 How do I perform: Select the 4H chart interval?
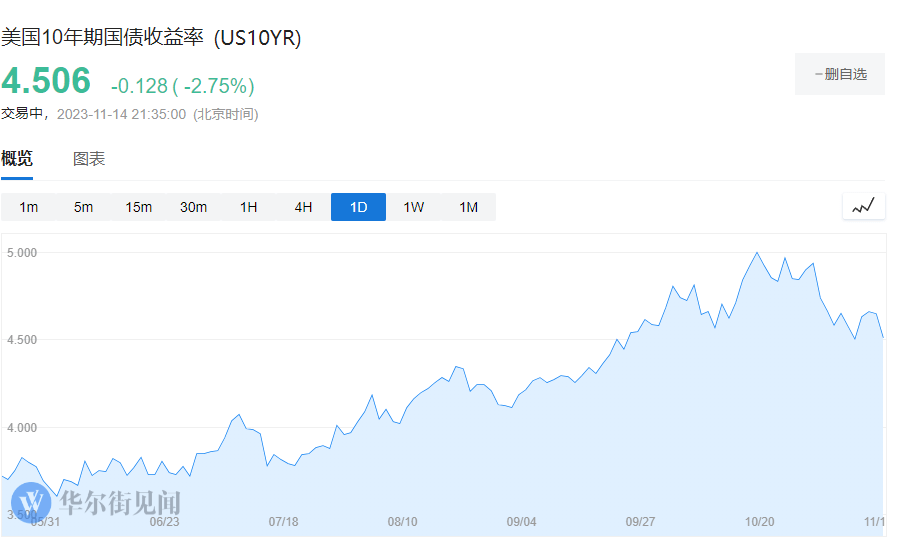click(x=303, y=207)
